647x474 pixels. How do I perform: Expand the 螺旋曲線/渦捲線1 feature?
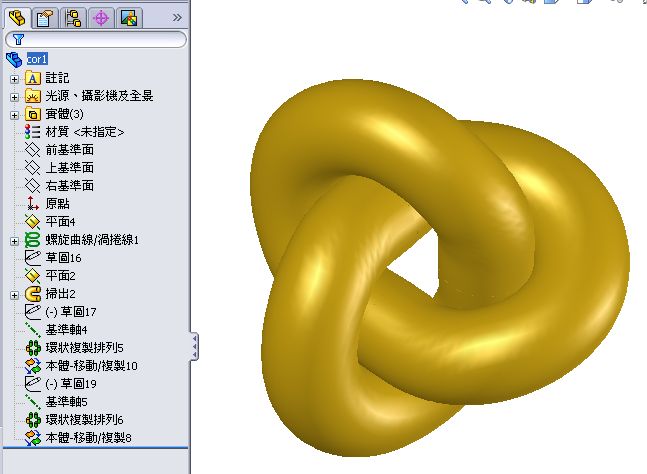[14, 241]
